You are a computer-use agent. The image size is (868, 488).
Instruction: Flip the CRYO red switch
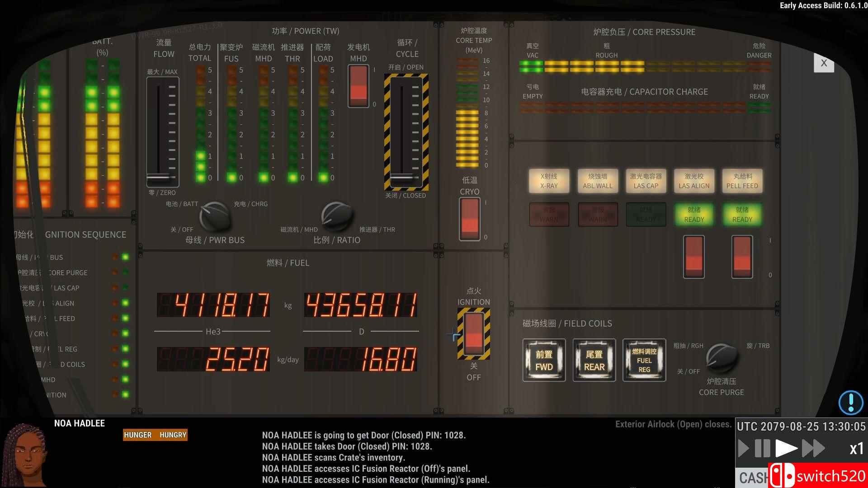(x=470, y=219)
